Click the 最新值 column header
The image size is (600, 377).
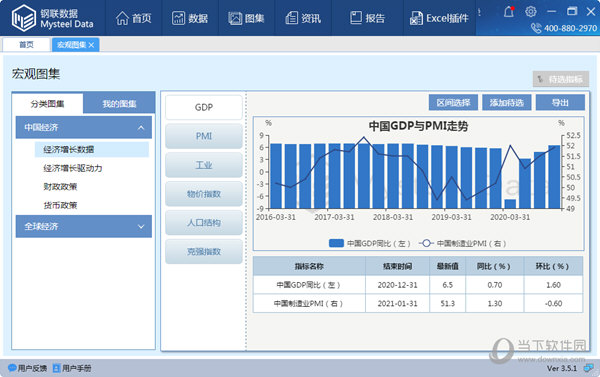click(447, 266)
